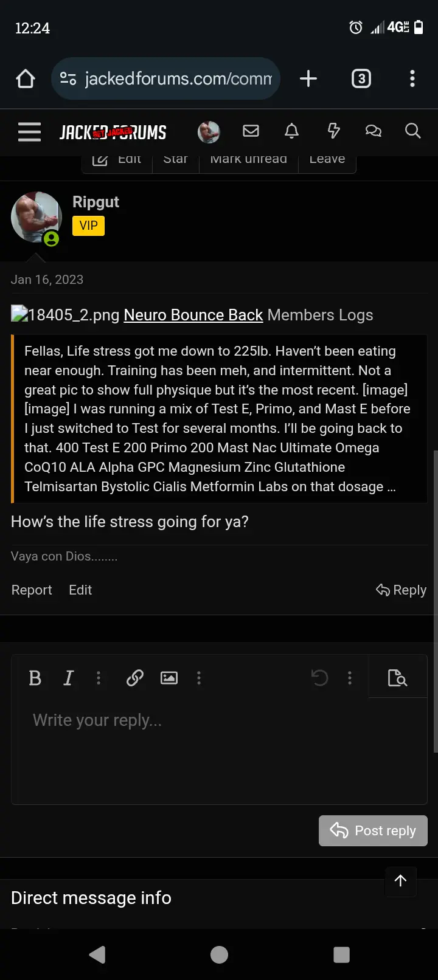This screenshot has height=980, width=438.
Task: Toggle bold formatting in the editor
Action: 35,678
